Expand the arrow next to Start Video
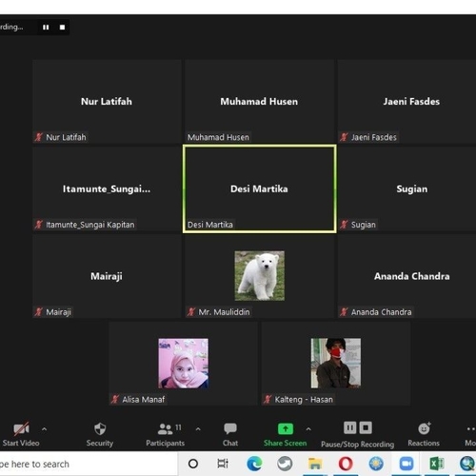The height and width of the screenshot is (476, 476). [44, 429]
